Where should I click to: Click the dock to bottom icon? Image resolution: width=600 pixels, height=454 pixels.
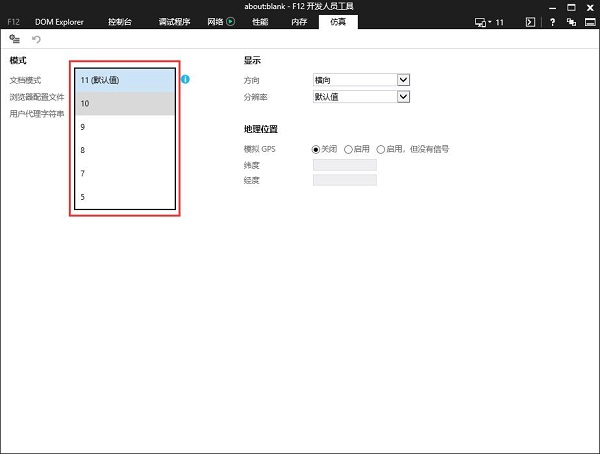[590, 22]
